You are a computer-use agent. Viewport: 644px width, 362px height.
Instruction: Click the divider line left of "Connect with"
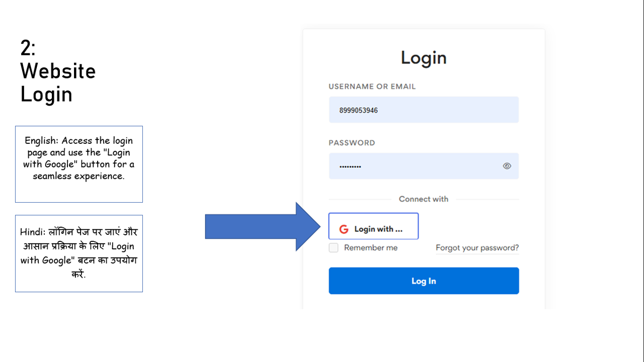(360, 200)
